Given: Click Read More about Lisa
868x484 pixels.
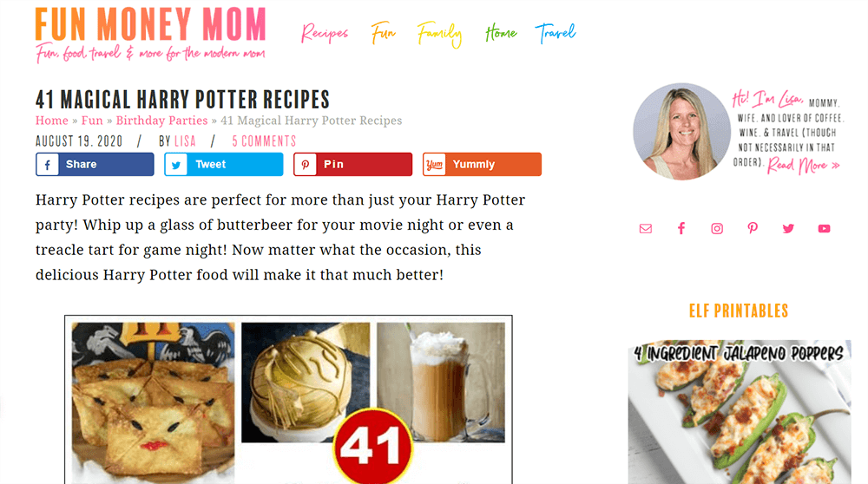Looking at the screenshot, I should click(x=803, y=166).
